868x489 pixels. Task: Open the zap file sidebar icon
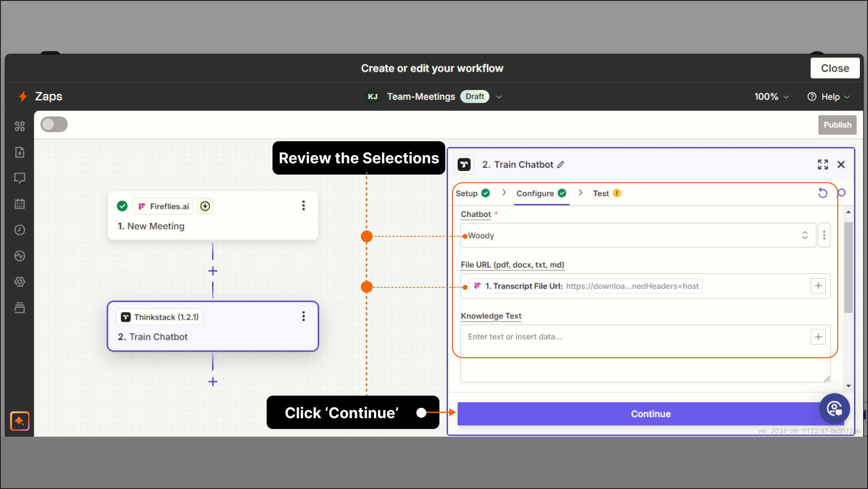click(19, 152)
